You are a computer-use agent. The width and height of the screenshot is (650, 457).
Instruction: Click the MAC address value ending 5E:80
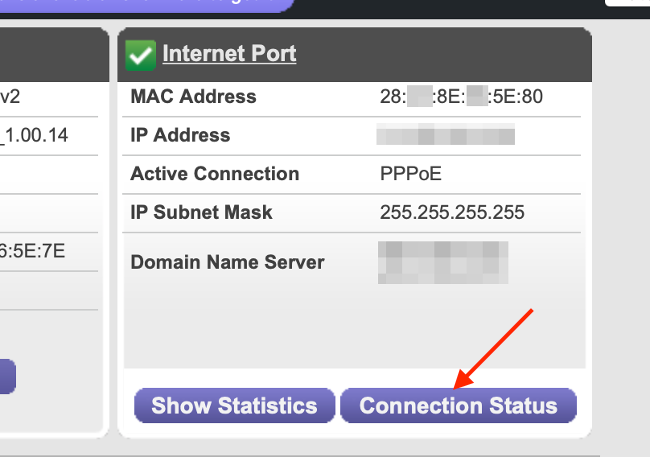(462, 98)
